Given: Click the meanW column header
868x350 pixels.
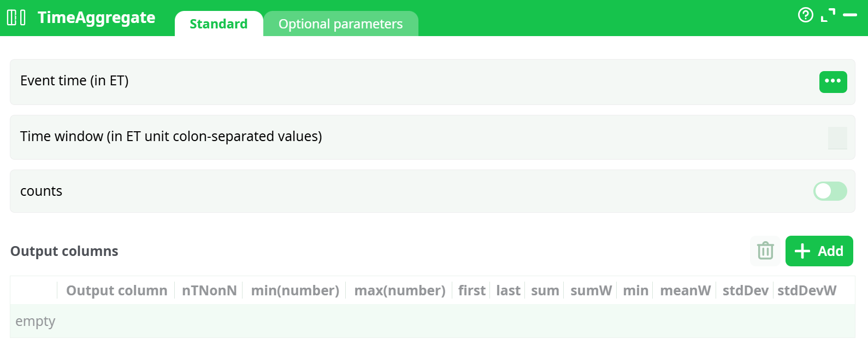Looking at the screenshot, I should pos(686,290).
